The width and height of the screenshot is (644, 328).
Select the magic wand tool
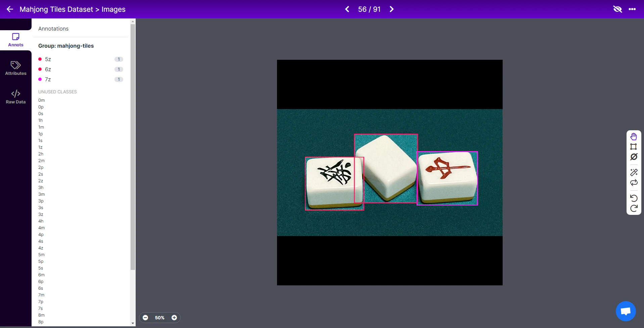(634, 173)
